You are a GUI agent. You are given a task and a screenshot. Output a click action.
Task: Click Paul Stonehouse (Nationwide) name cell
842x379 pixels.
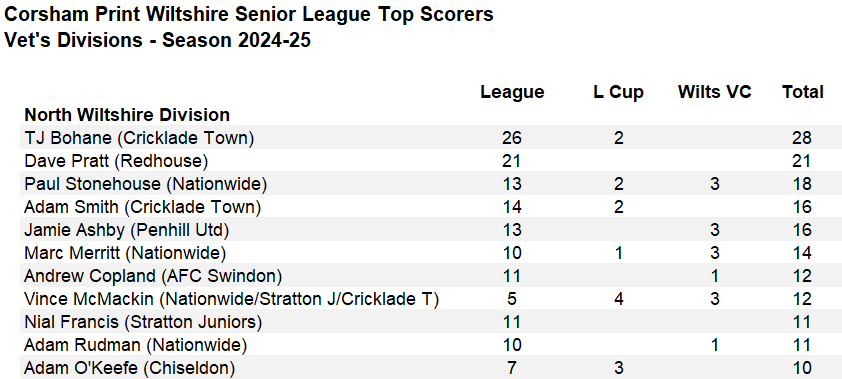[x=146, y=184]
